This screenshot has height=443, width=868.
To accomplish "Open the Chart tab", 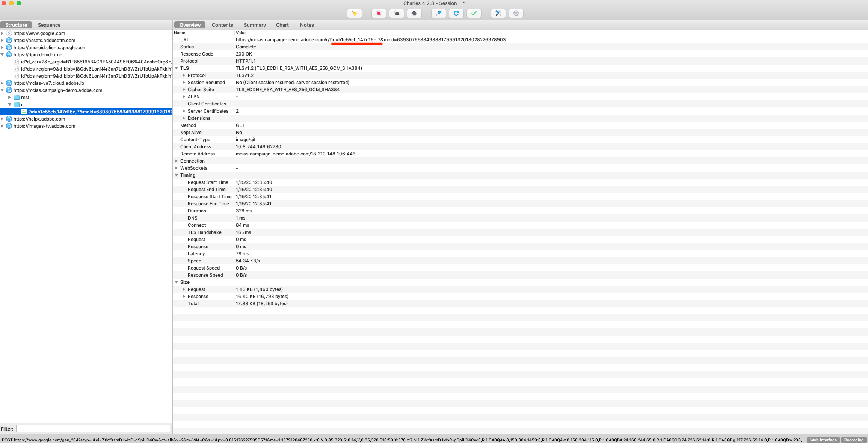I will click(282, 25).
